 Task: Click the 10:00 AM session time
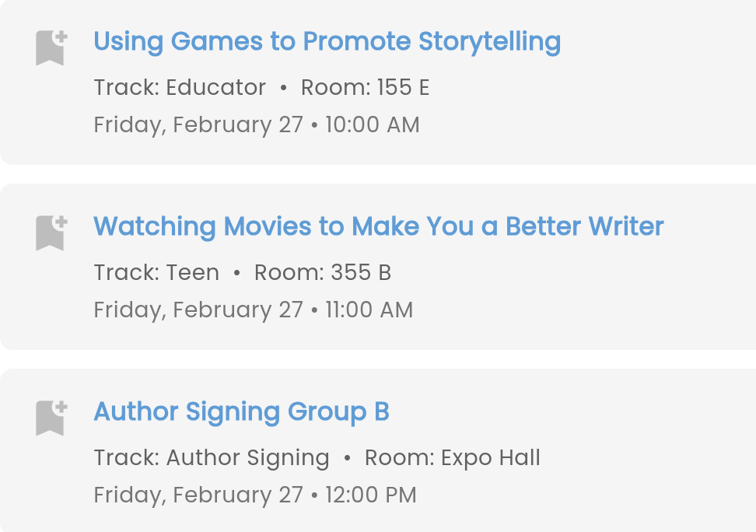(x=372, y=125)
